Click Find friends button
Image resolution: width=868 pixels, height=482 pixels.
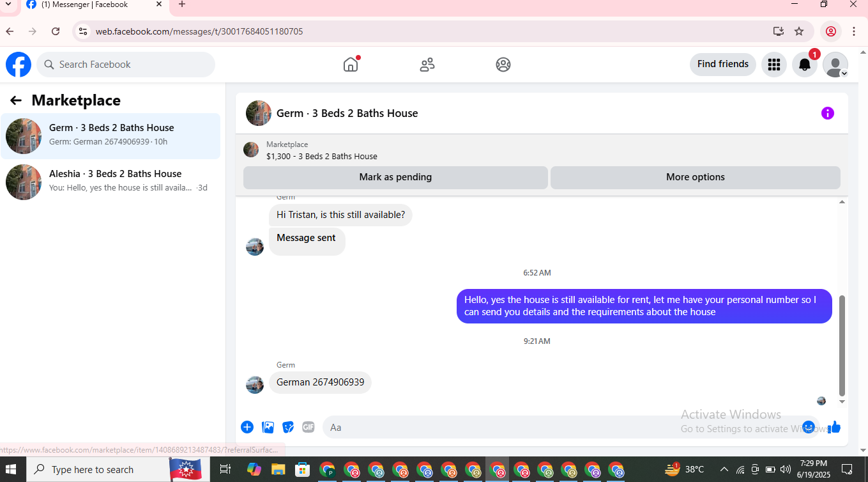(x=723, y=65)
